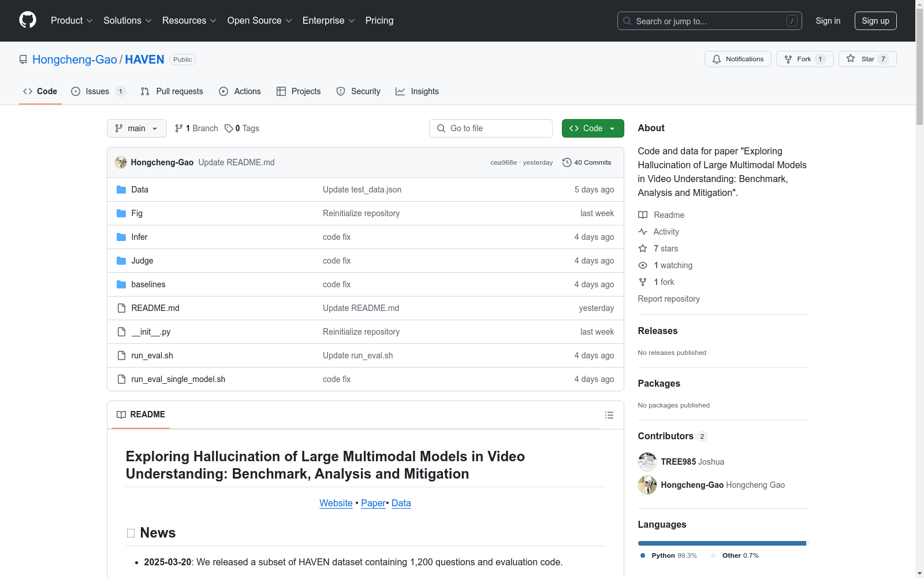Screen dimensions: 924x578
Task: Click the Sign in link
Action: (828, 21)
